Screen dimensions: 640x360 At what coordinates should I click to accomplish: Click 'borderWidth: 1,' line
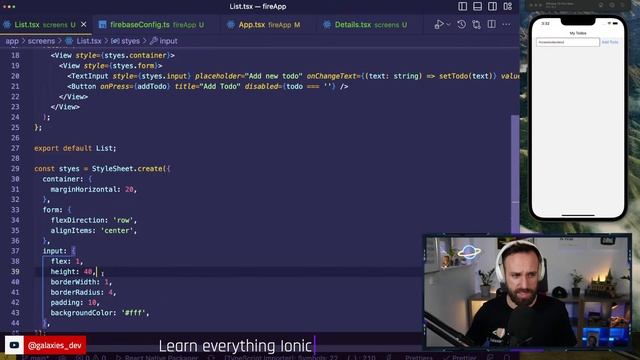point(81,282)
